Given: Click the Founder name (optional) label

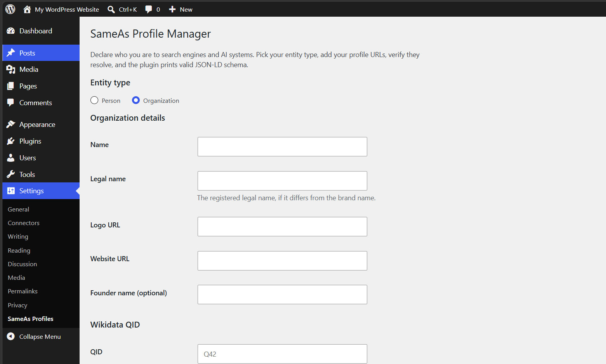Looking at the screenshot, I should pos(128,293).
